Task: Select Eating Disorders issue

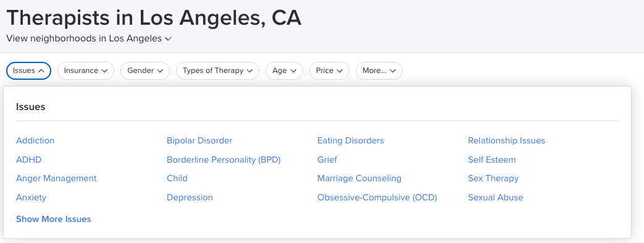Action: (351, 140)
